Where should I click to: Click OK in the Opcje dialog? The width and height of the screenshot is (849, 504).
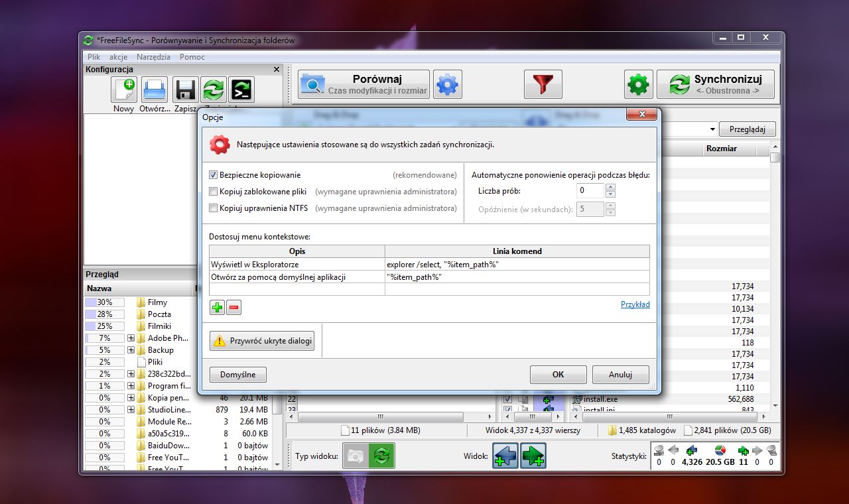point(558,375)
